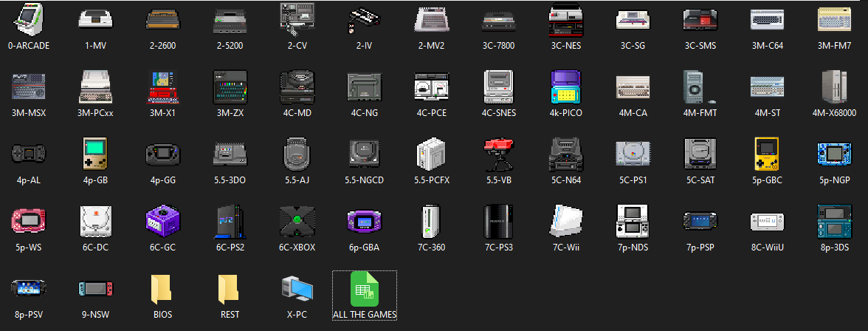868x331 pixels.
Task: Open the 4M-CA computer icon
Action: coord(633,87)
